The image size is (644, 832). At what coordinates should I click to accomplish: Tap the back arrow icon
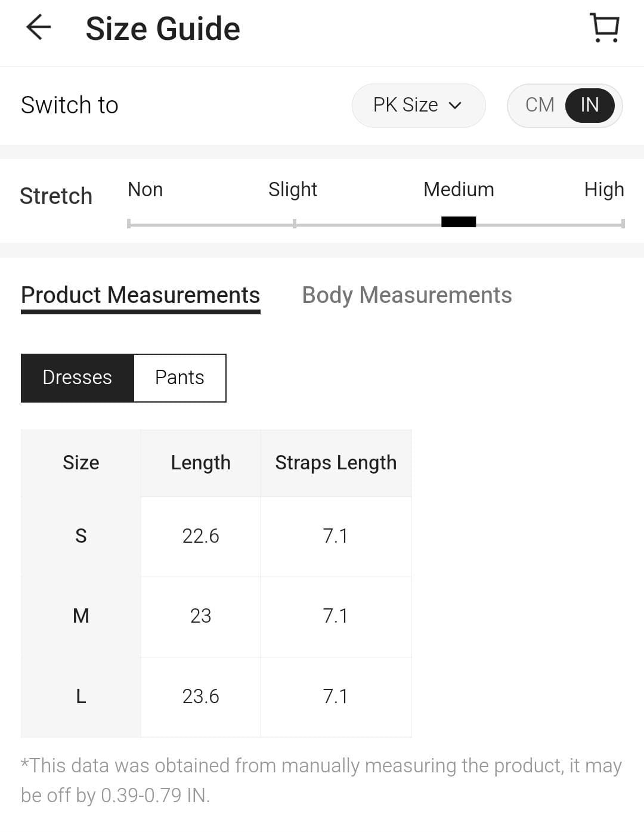pos(39,27)
